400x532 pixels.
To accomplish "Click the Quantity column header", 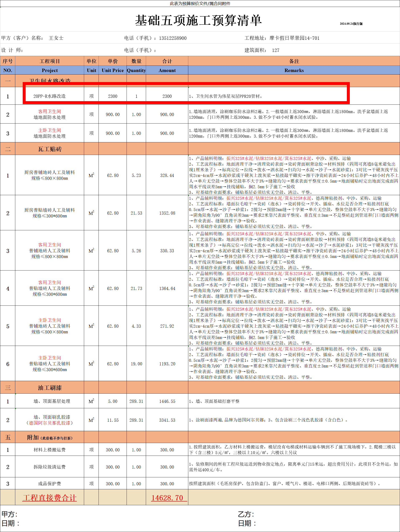I will pos(136,71).
